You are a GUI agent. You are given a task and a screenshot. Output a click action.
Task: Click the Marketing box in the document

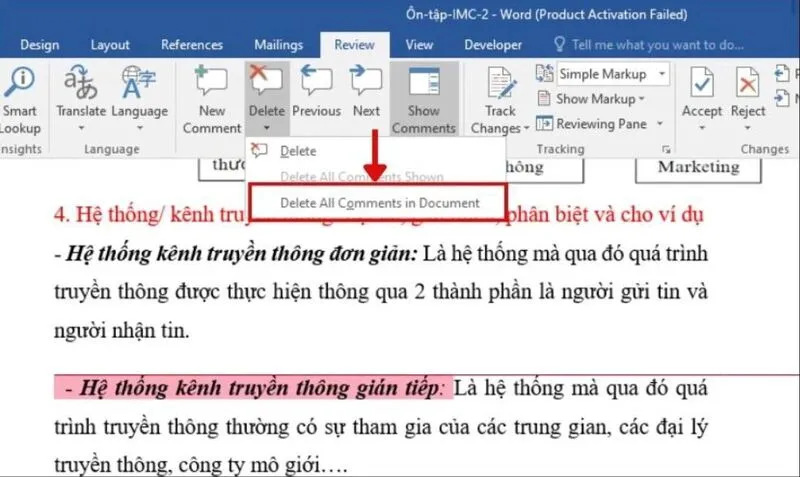coord(698,168)
